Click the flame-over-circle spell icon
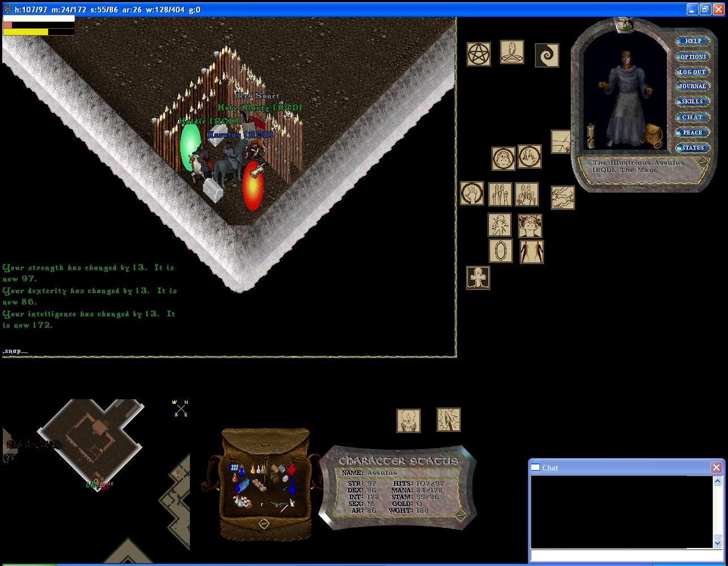Screen dimensions: 728x566 click(512, 52)
